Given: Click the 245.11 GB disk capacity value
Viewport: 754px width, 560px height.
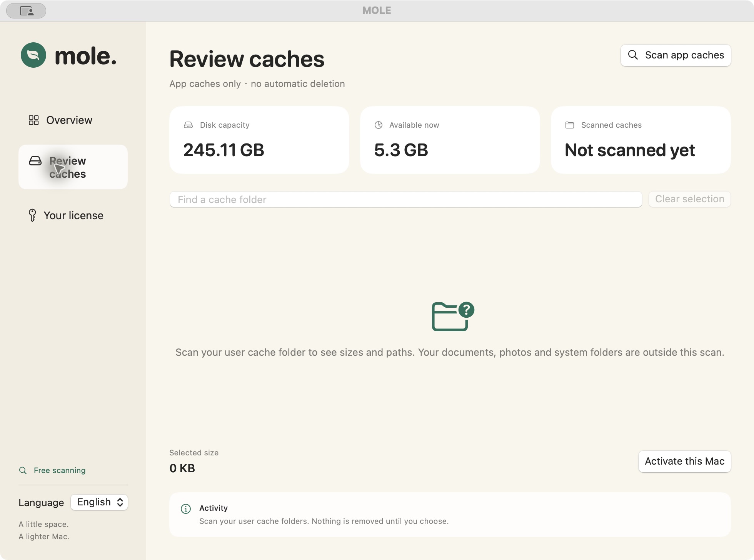Looking at the screenshot, I should (224, 150).
